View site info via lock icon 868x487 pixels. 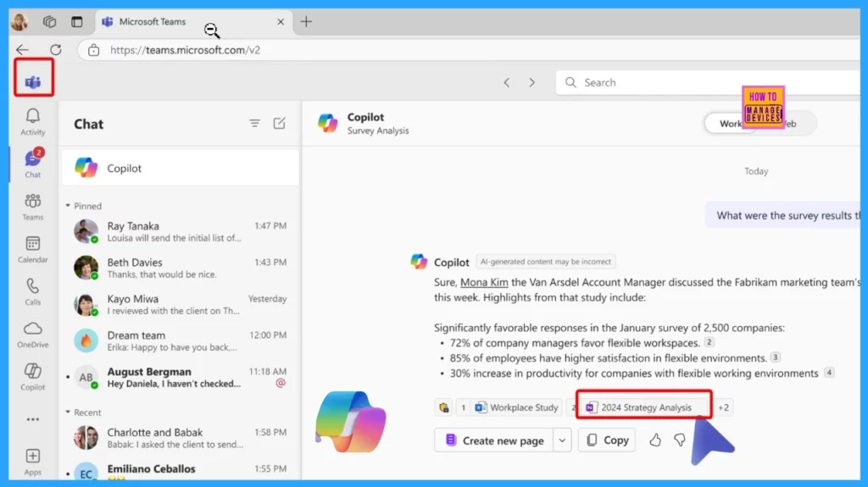pos(93,50)
